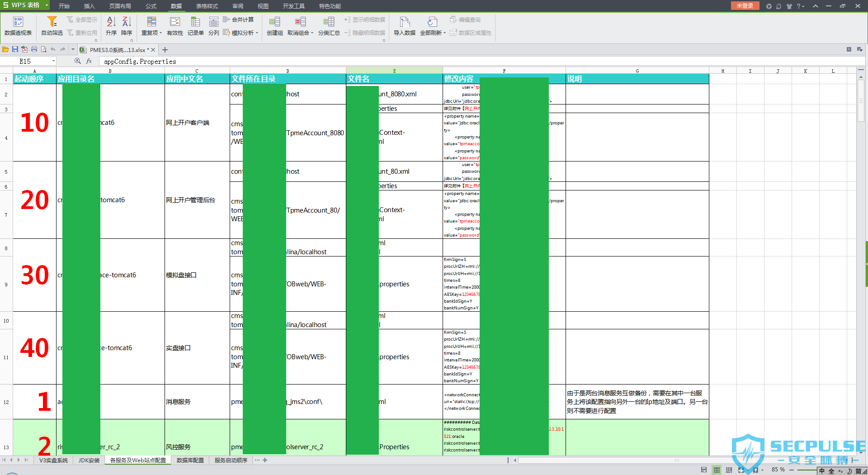Toggle eye-protection mode in status bar
868x475 pixels.
point(756,470)
